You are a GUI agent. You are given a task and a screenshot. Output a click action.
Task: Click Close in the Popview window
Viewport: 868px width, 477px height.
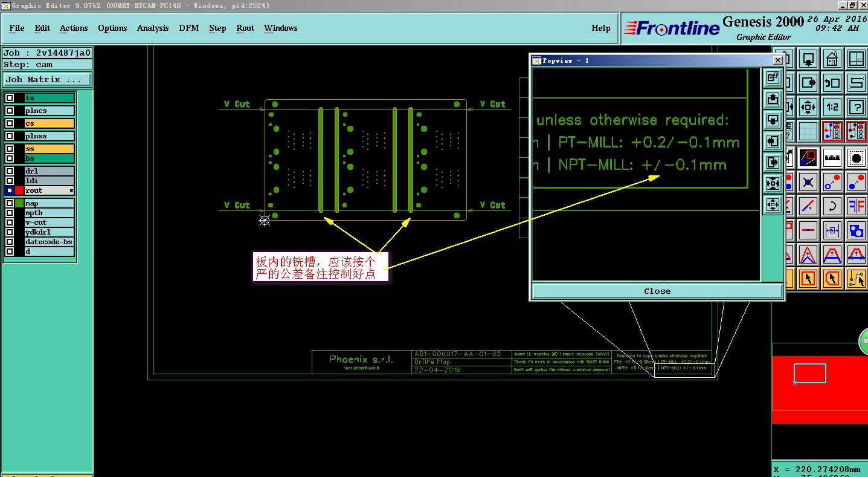(x=657, y=291)
